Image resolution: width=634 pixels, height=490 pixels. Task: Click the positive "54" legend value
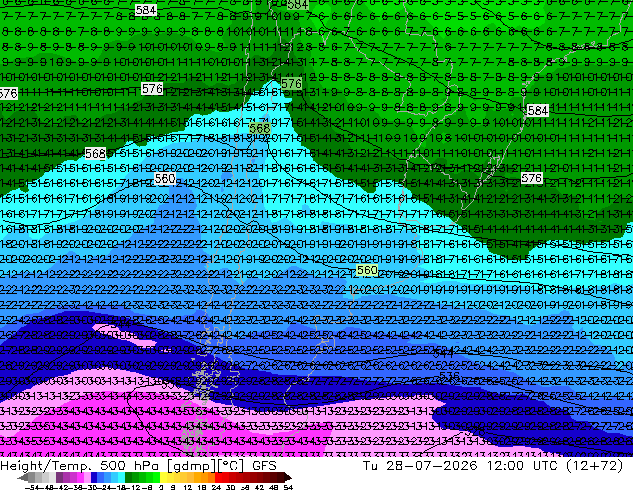[x=288, y=487]
